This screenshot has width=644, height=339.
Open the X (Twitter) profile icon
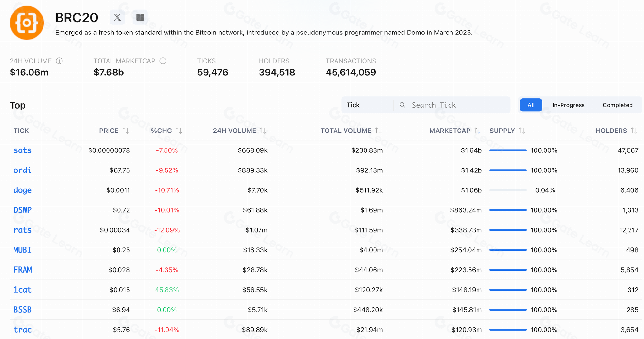click(x=117, y=17)
